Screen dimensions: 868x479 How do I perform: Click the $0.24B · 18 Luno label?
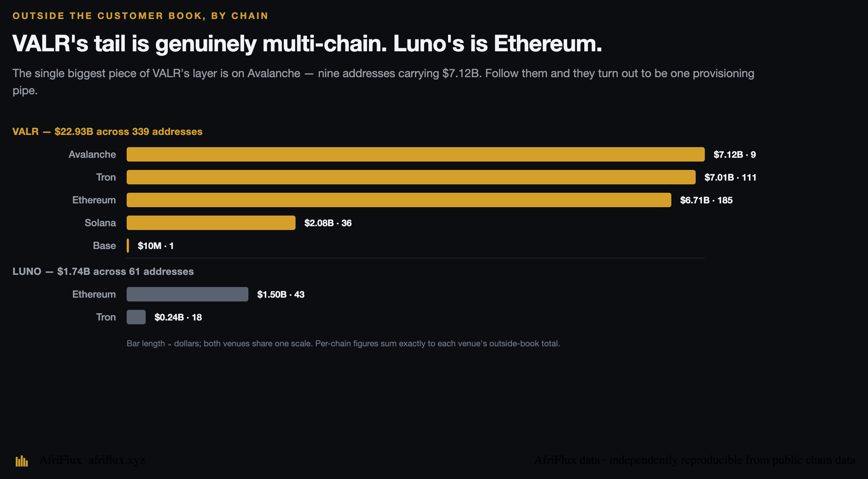pyautogui.click(x=178, y=317)
